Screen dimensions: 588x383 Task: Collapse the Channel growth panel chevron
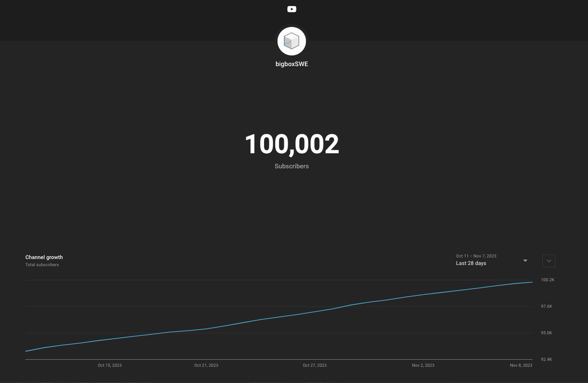549,261
